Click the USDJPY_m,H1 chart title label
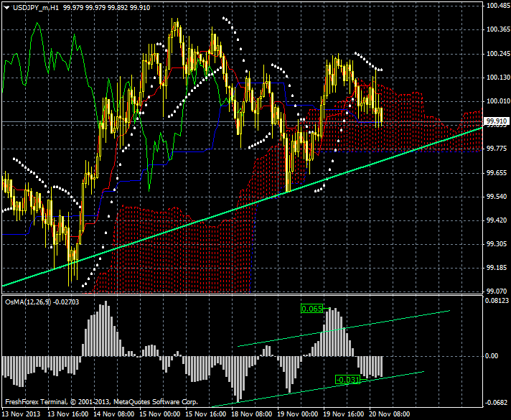511x420 pixels. (32, 6)
